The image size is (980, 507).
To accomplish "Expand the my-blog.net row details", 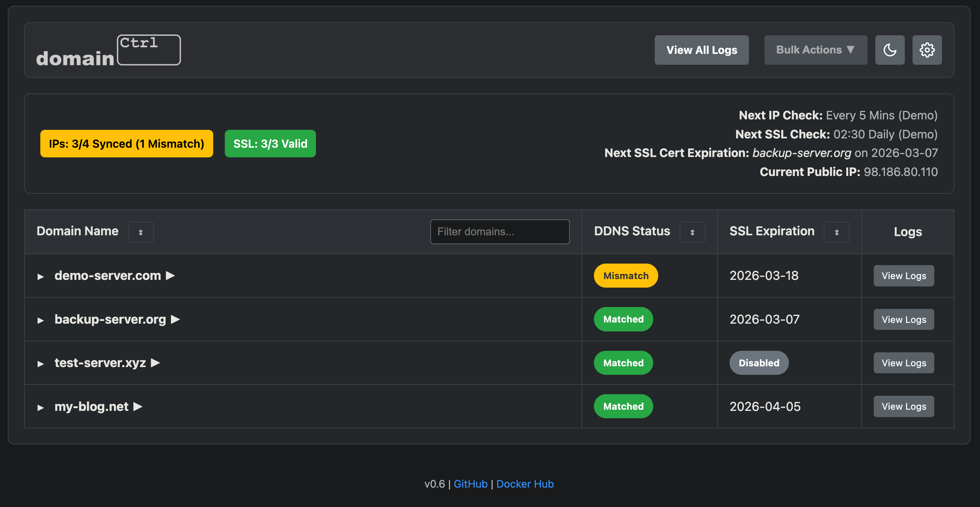I will click(41, 407).
